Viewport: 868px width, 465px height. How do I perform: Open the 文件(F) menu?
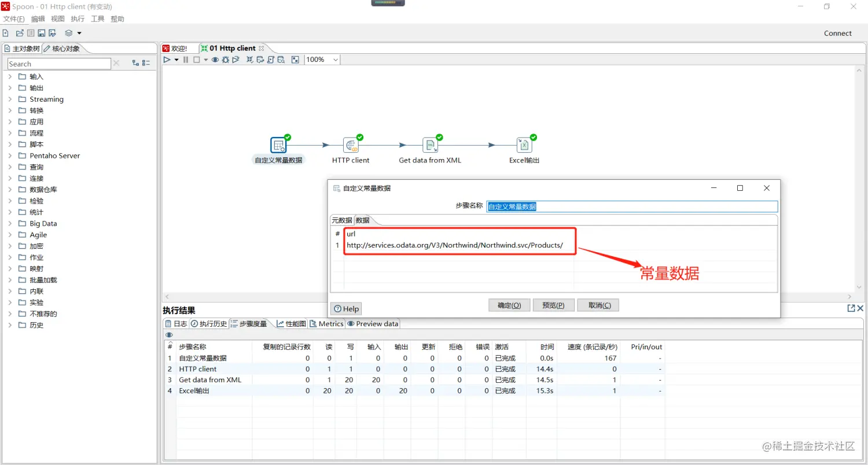(x=14, y=19)
